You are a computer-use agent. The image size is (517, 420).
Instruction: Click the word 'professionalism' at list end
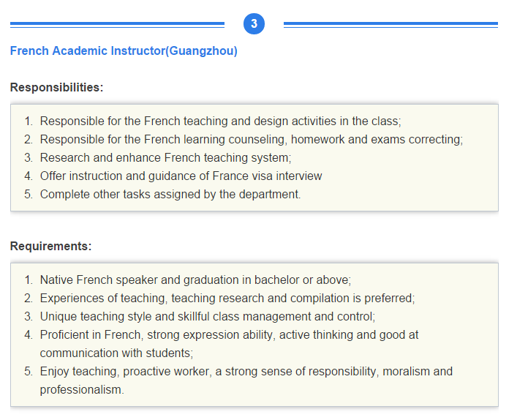click(82, 390)
